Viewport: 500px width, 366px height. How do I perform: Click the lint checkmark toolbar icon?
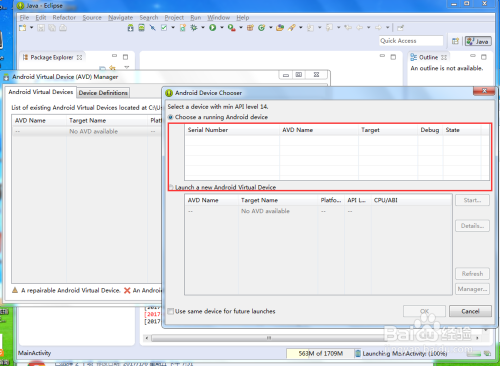pyautogui.click(x=164, y=28)
